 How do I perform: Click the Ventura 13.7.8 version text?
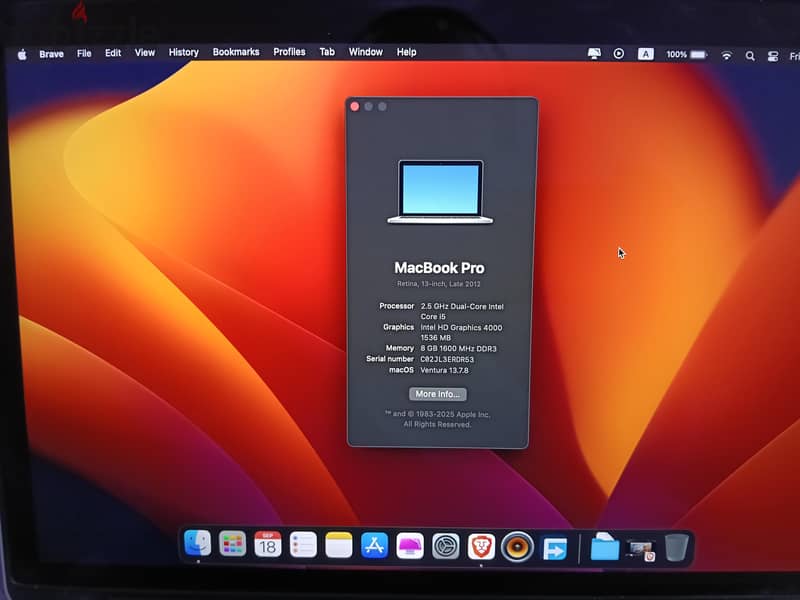coord(444,370)
